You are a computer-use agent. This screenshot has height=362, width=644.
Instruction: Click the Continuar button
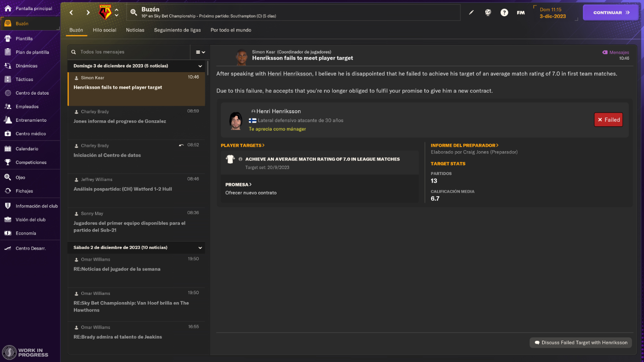click(611, 12)
